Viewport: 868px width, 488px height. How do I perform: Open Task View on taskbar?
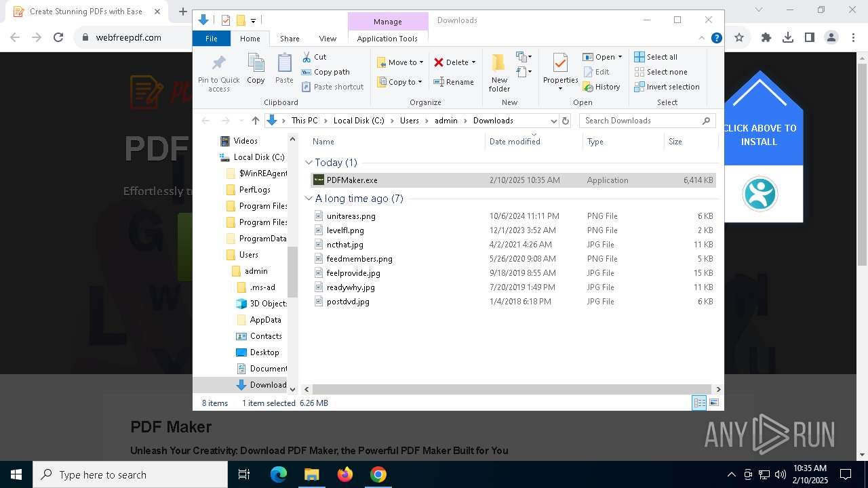point(244,474)
